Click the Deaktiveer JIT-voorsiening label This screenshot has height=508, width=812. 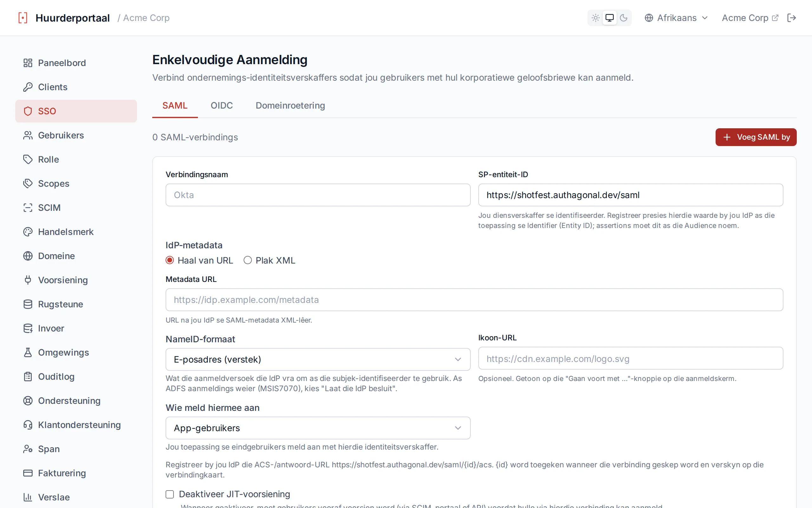point(234,494)
